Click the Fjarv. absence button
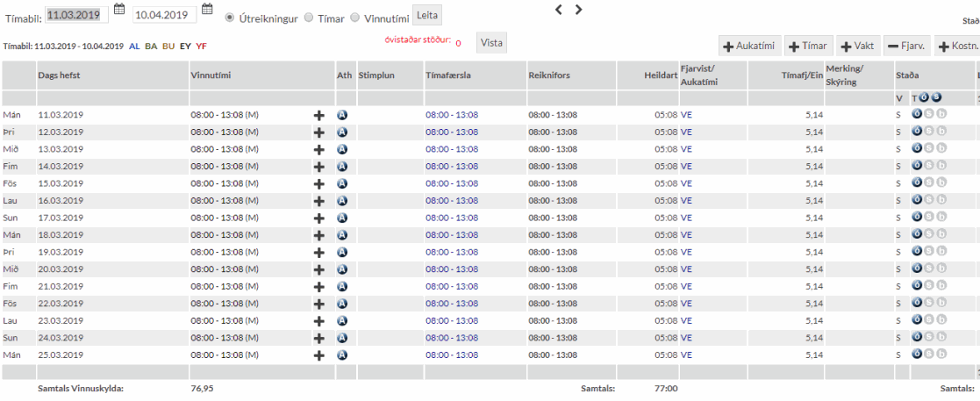Viewport: 980px width, 401px height. pos(907,46)
